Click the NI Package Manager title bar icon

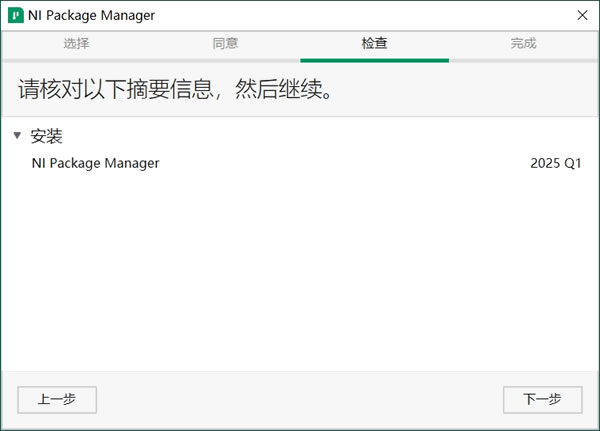pos(16,16)
